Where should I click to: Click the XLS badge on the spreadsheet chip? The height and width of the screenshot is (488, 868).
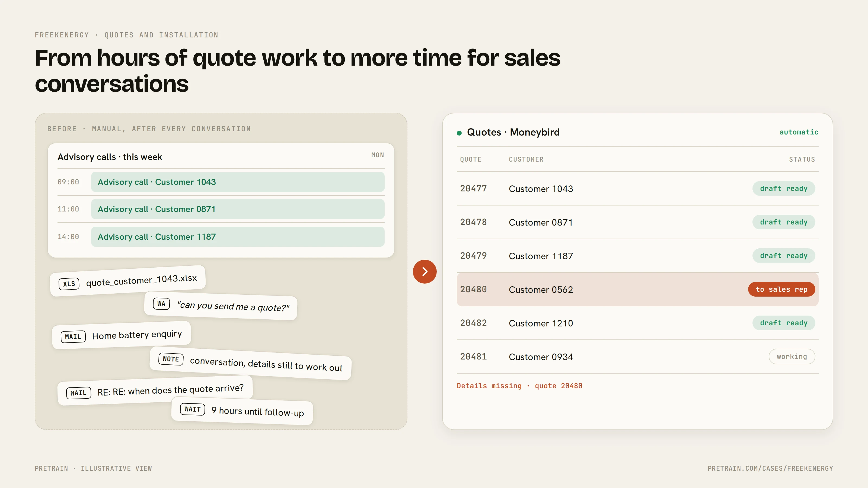coord(69,284)
